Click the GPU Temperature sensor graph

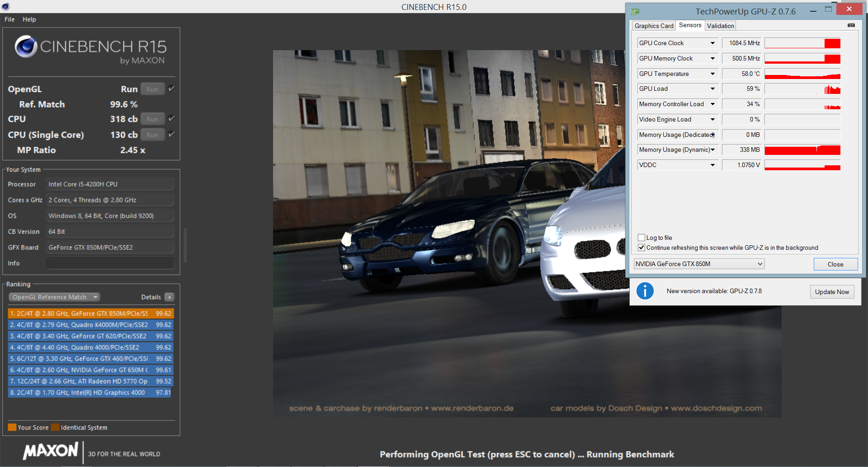point(802,74)
